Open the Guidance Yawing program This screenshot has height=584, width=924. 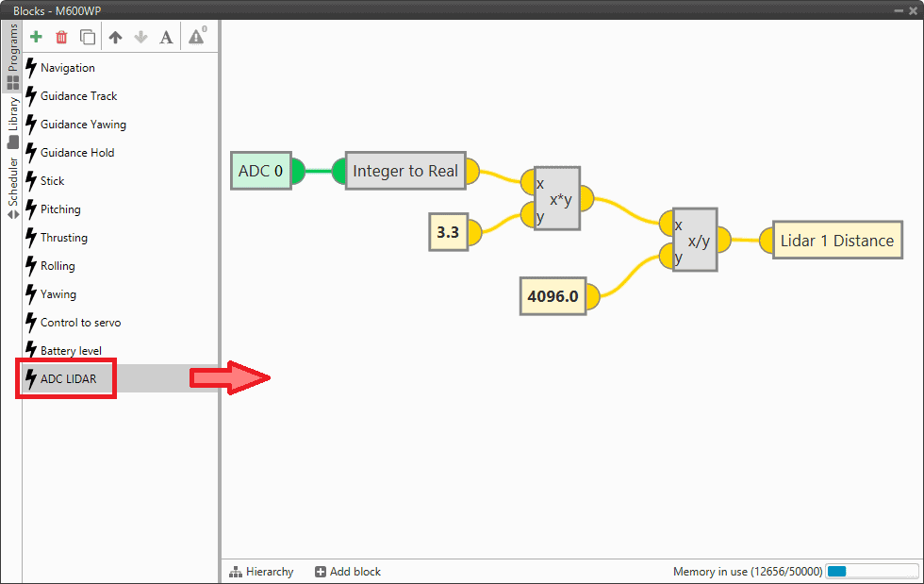[82, 125]
